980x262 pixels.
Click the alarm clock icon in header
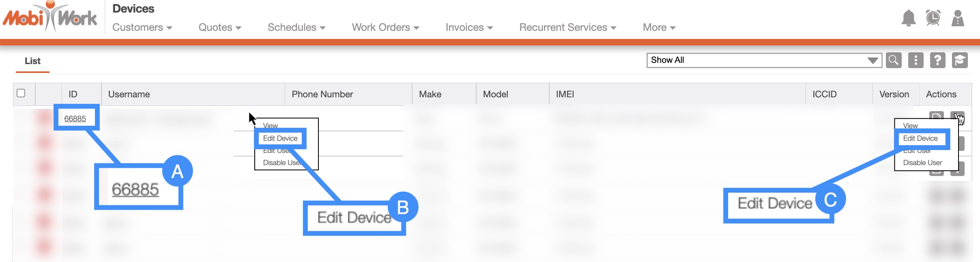[x=933, y=18]
